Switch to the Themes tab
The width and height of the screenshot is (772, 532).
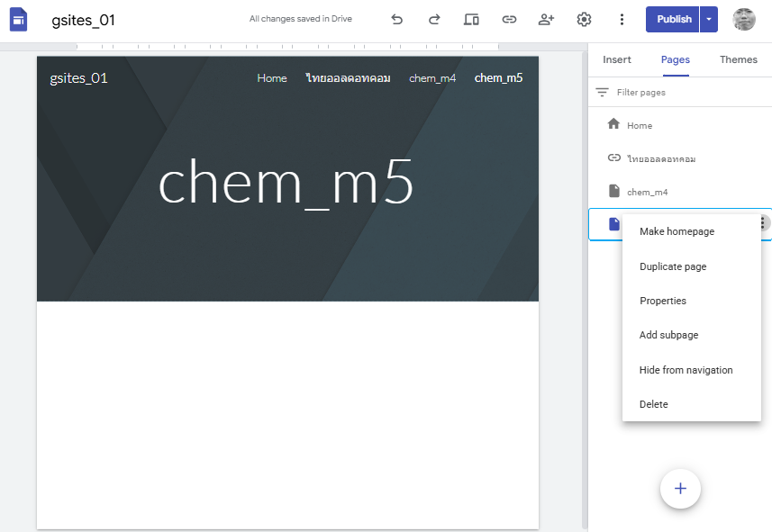(x=739, y=60)
